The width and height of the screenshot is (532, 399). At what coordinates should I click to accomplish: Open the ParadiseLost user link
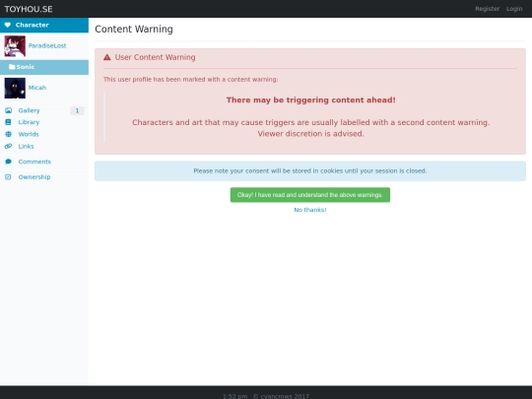(x=47, y=45)
